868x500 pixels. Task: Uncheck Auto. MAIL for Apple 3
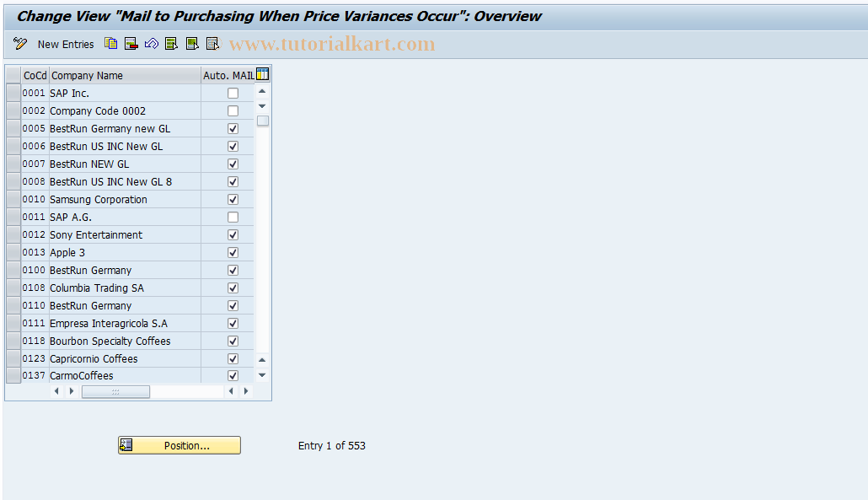click(233, 252)
